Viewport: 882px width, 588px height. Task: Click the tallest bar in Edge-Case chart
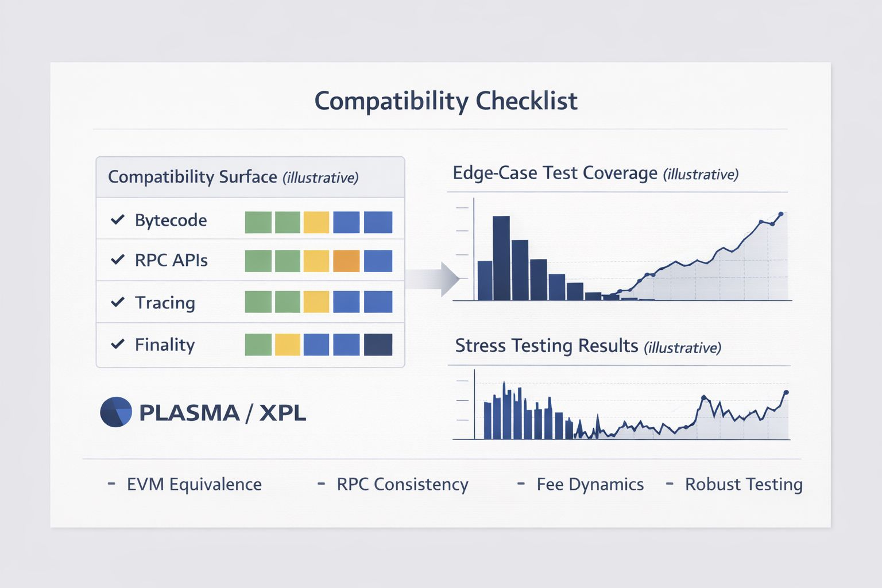point(501,258)
